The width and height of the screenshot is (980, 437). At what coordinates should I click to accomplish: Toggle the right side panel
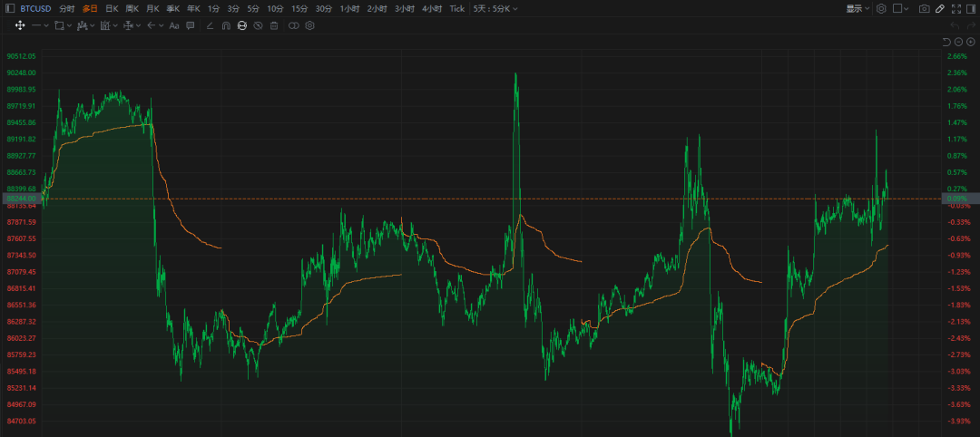970,8
